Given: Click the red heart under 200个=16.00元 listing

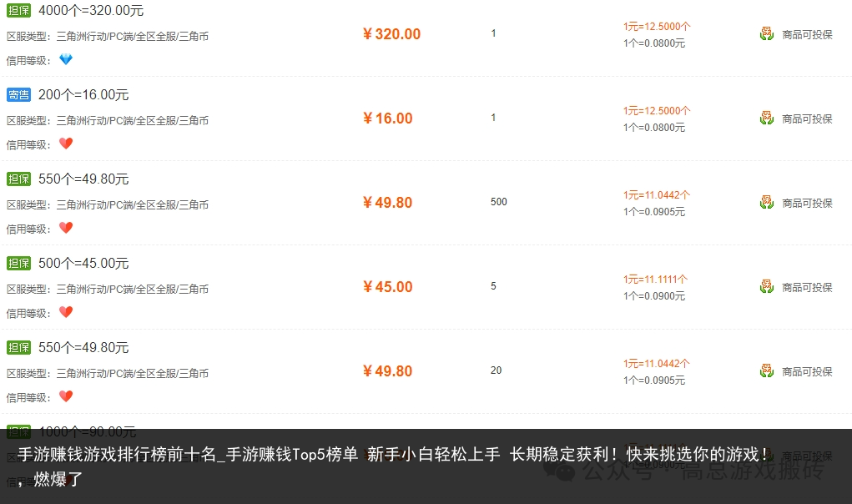Looking at the screenshot, I should pyautogui.click(x=66, y=144).
